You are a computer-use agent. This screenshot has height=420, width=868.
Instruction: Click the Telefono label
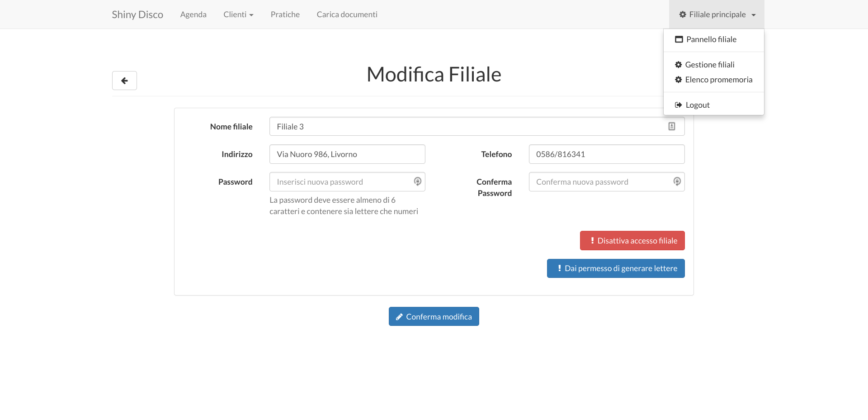[x=496, y=154]
